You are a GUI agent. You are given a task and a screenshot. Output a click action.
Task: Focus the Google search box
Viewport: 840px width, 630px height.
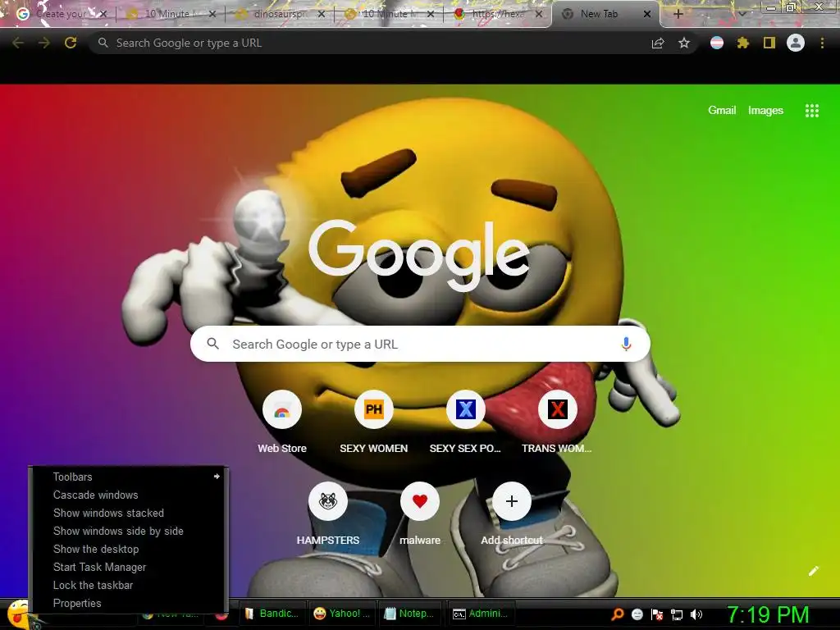420,344
